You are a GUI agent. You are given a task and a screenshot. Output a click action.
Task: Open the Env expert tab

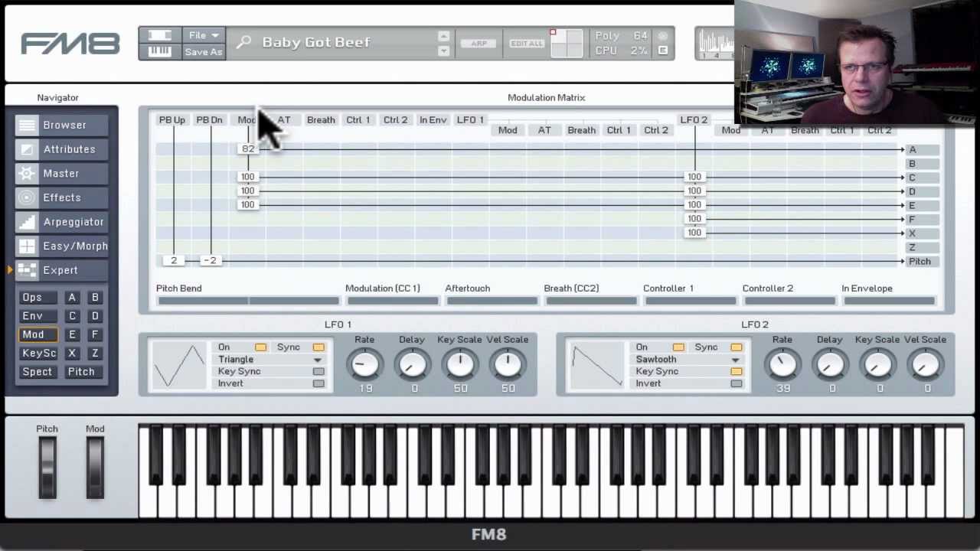(x=38, y=315)
